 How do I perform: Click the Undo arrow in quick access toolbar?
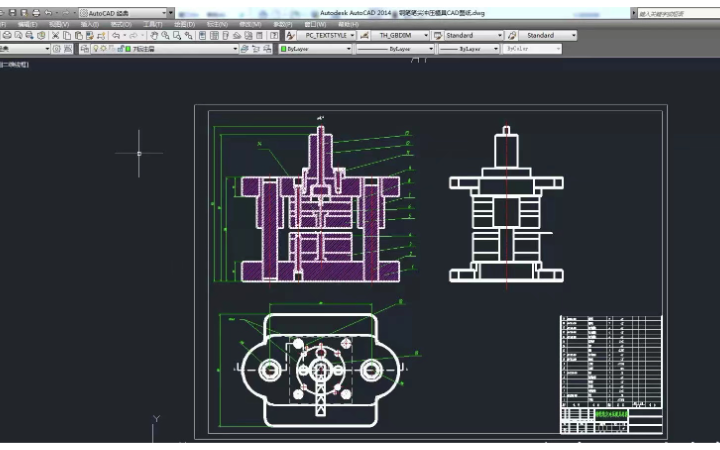pyautogui.click(x=48, y=13)
